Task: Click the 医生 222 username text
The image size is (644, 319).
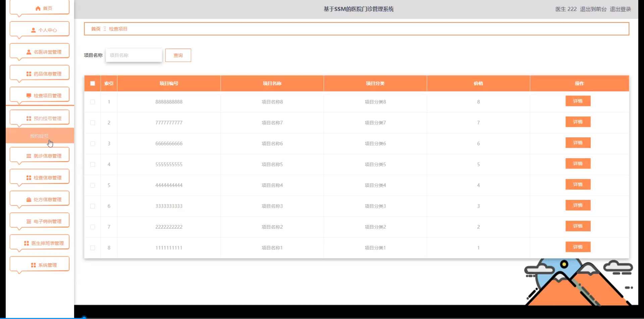Action: click(x=566, y=9)
